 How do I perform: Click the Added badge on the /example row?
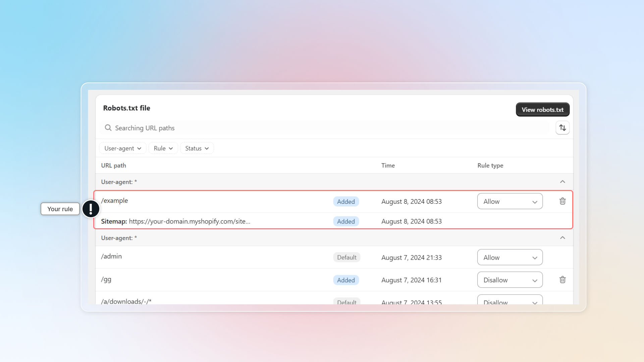pyautogui.click(x=346, y=201)
